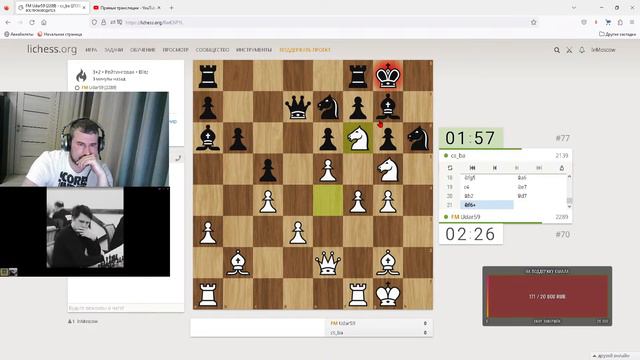This screenshot has width=640, height=360.
Task: Open tracking protection shield in address bar
Action: pos(94,22)
